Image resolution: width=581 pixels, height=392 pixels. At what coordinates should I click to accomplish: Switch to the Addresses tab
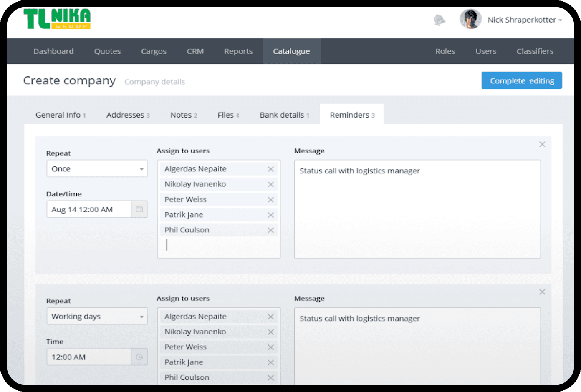[x=128, y=115]
